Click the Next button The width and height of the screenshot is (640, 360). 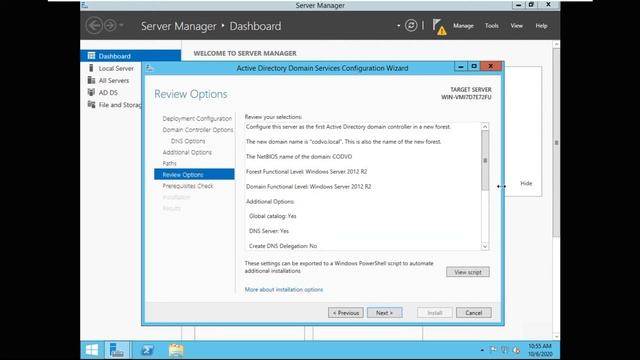click(x=384, y=313)
